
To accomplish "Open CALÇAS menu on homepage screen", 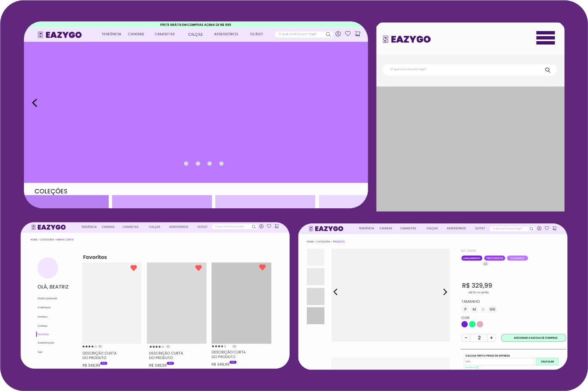I will coord(195,34).
